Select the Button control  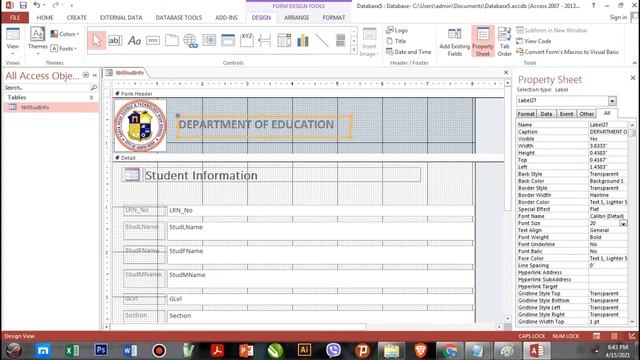(153, 40)
